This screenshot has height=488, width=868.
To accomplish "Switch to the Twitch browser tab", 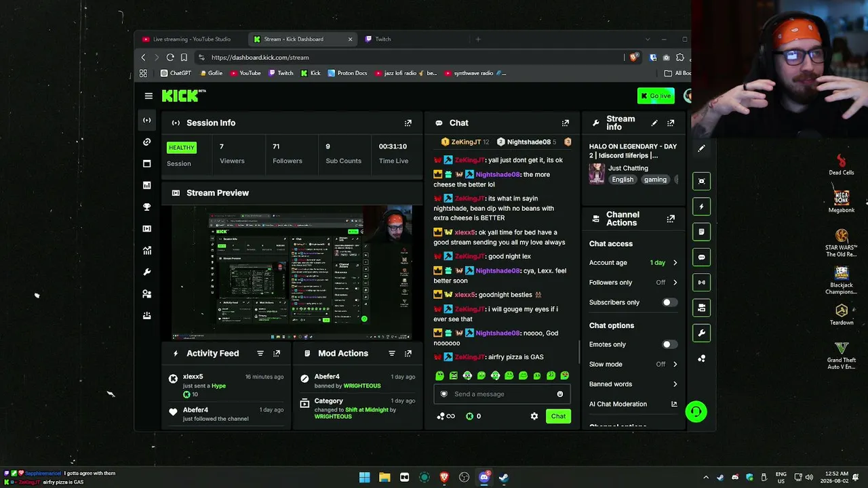I will 382,39.
